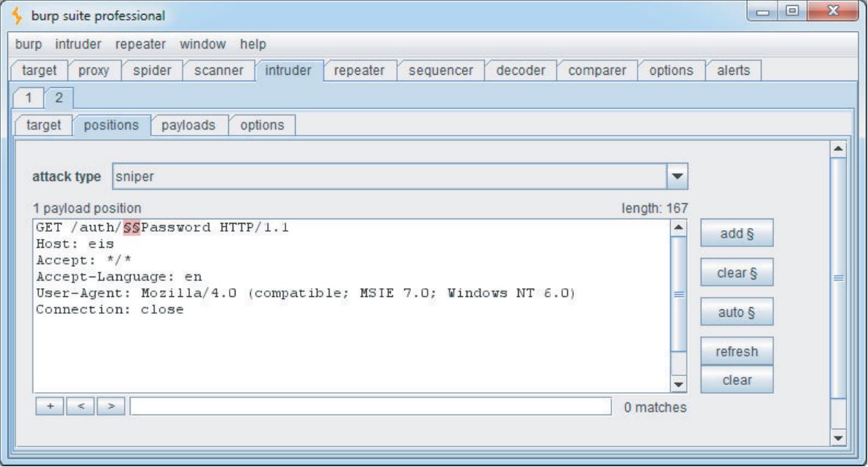Maximize the burp suite window
This screenshot has height=467, width=868.
coord(792,11)
